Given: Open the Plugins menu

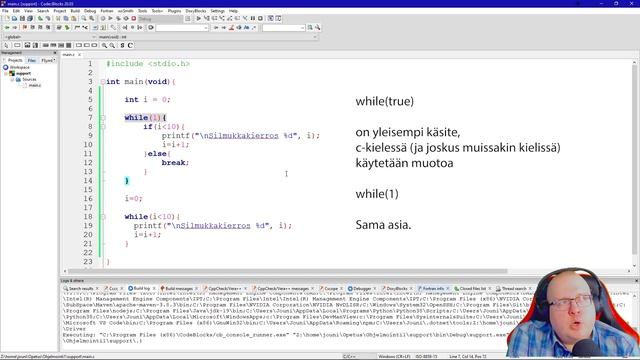Looking at the screenshot, I should (x=174, y=11).
